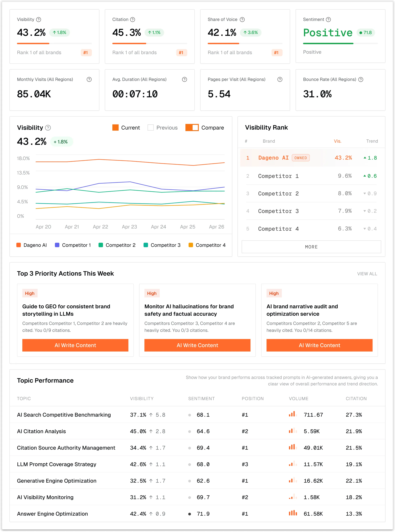Viewport: 395px width, 532px height.
Task: Click volume bars icon for Citation Source Authority Management
Action: pos(293,447)
